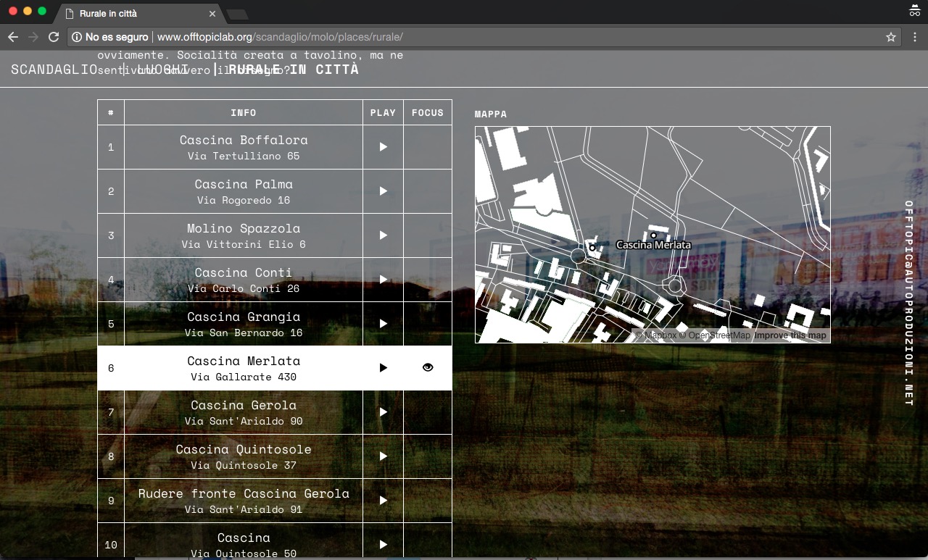Screen dimensions: 928x560
Task: Select Rudere fronte Cascina Gerola title
Action: click(244, 493)
